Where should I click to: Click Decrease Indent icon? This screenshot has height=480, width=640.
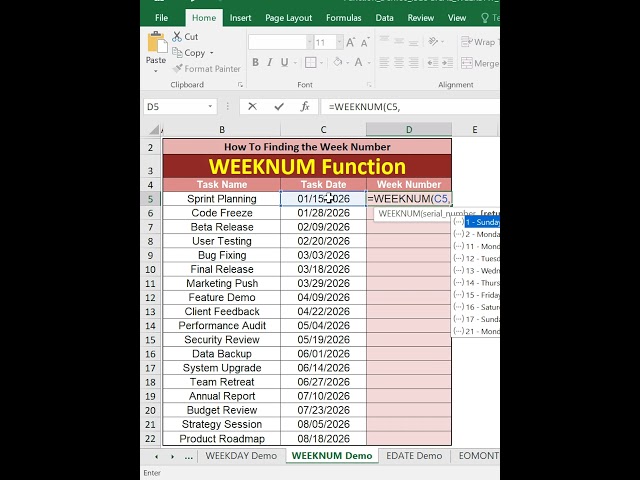pos(433,62)
